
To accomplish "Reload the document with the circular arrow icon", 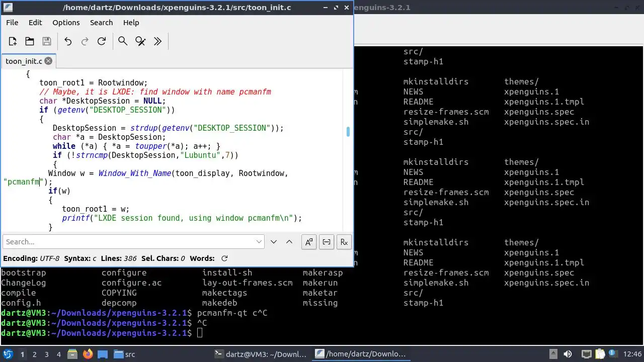I will tap(102, 42).
